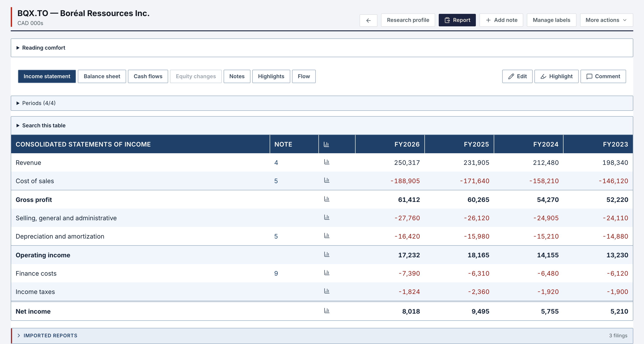Open chart for Gross profit row
This screenshot has height=344, width=644.
(x=326, y=199)
